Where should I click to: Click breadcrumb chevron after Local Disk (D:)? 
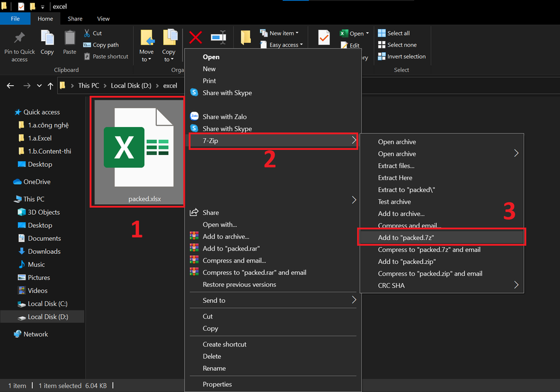(157, 86)
